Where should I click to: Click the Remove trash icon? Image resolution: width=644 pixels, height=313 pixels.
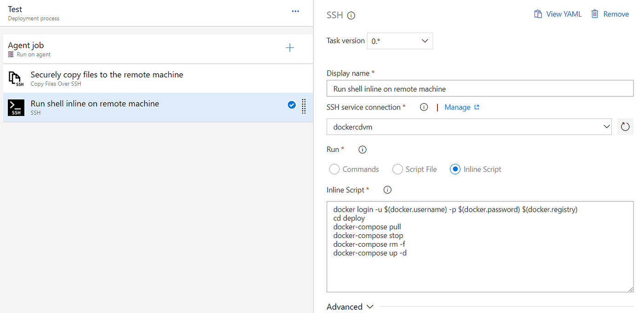coord(595,14)
